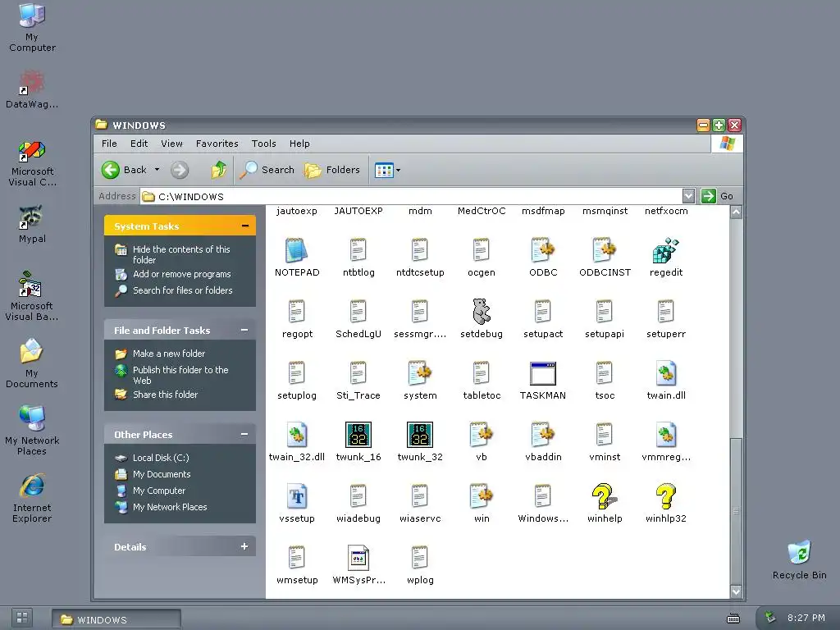Select the WMSysPr... file icon
Viewport: 840px width, 630px height.
pyautogui.click(x=358, y=558)
